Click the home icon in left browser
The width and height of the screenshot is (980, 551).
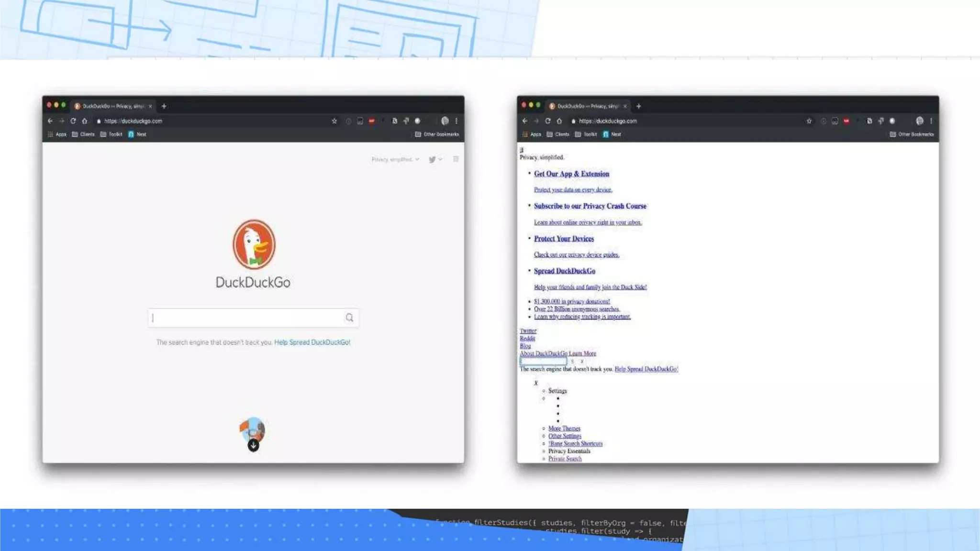[x=85, y=121]
